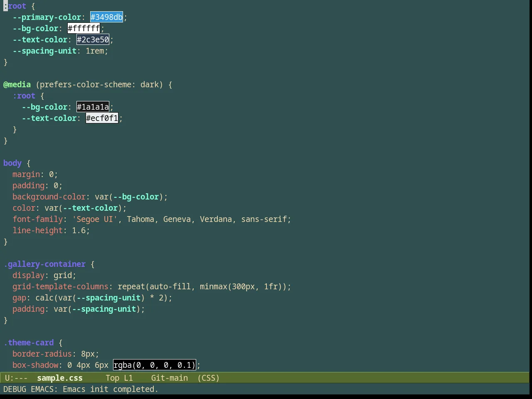Click the 'Segoe UI' font string
Screen dimensions: 532x399
click(x=95, y=219)
